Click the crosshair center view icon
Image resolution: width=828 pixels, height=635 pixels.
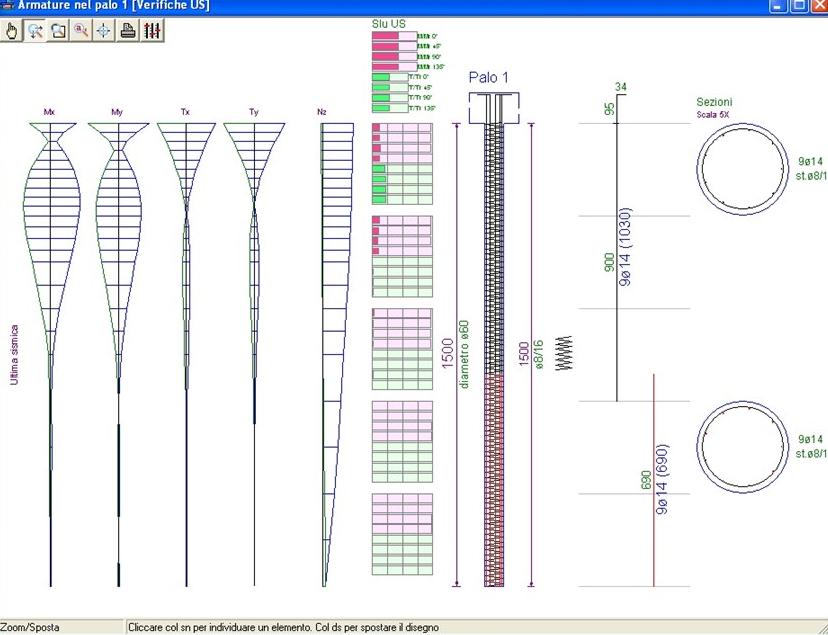tap(103, 30)
